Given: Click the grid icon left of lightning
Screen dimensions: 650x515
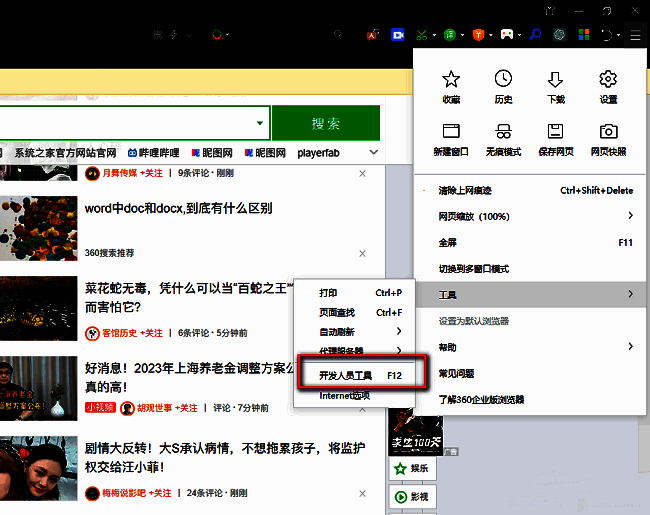Looking at the screenshot, I should click(158, 34).
